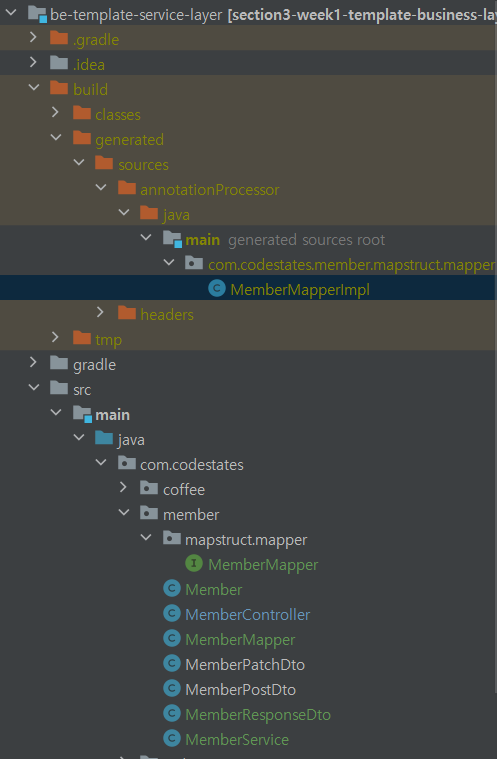Click the generated folder icon
Screen dimensions: 497x759
pyautogui.click(x=82, y=138)
